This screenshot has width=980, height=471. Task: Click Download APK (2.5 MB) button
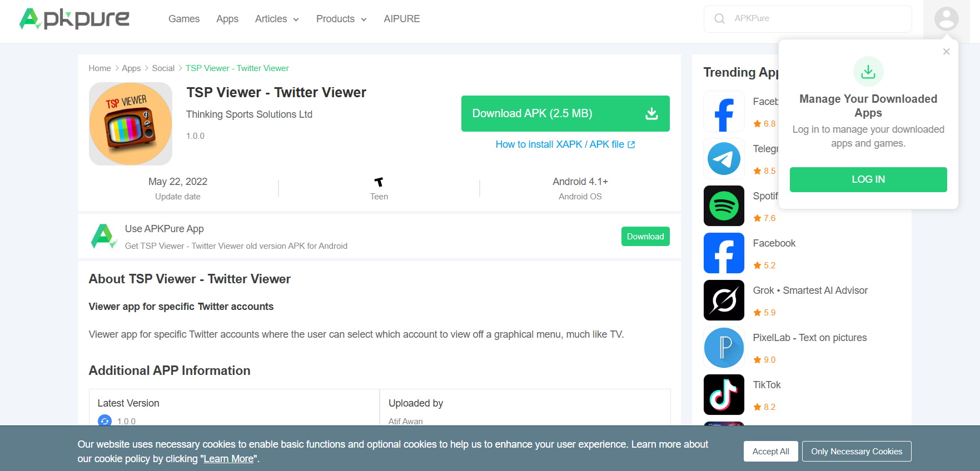click(565, 113)
